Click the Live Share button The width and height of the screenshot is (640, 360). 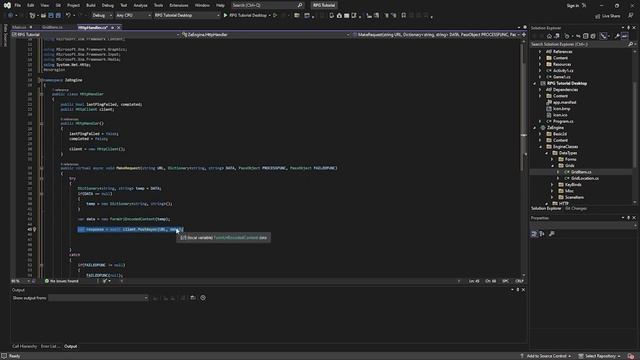pyautogui.click(x=608, y=16)
